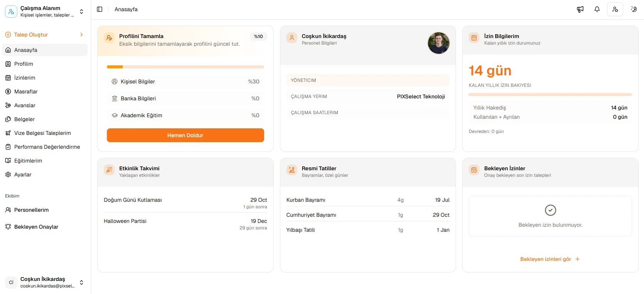Open the Masraflar section

[45, 91]
